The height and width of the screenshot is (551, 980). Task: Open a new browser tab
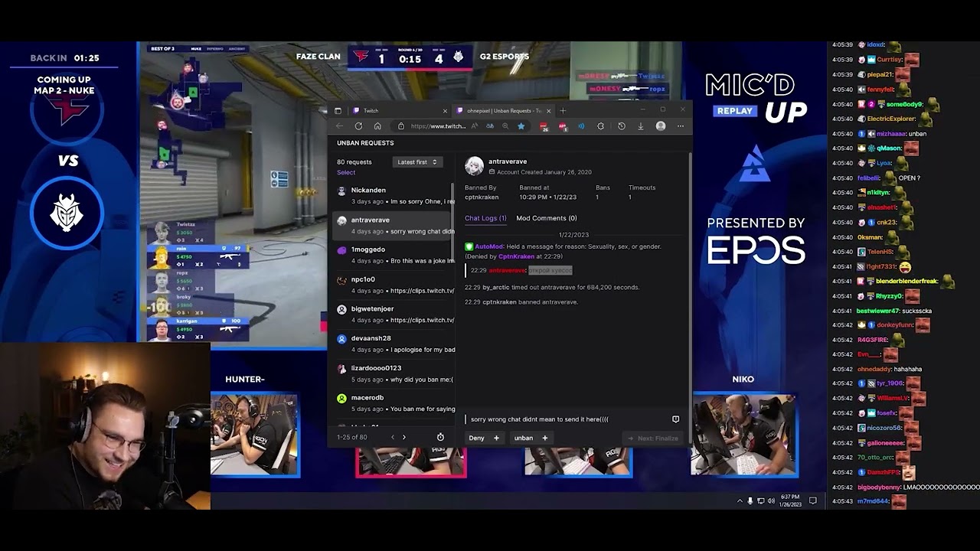click(563, 111)
